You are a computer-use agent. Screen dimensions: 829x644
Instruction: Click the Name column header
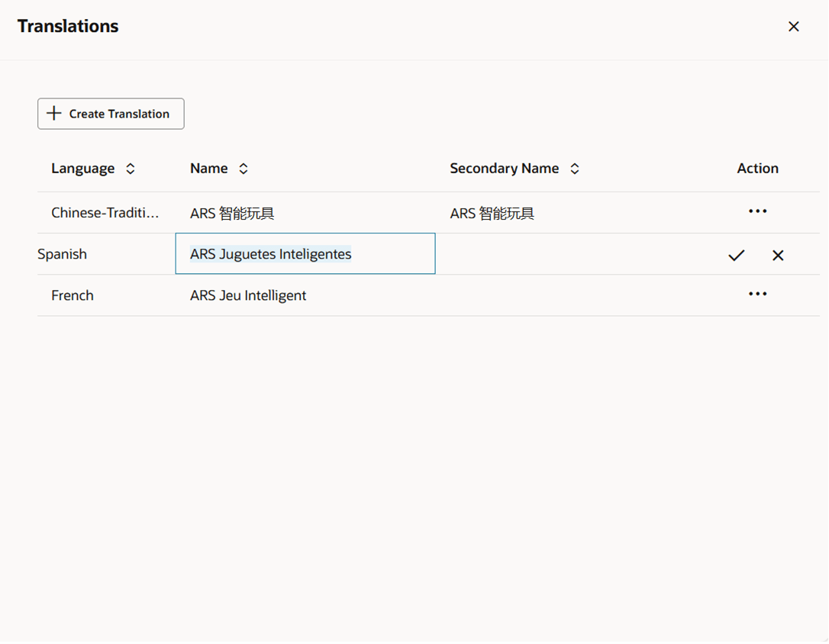click(209, 169)
